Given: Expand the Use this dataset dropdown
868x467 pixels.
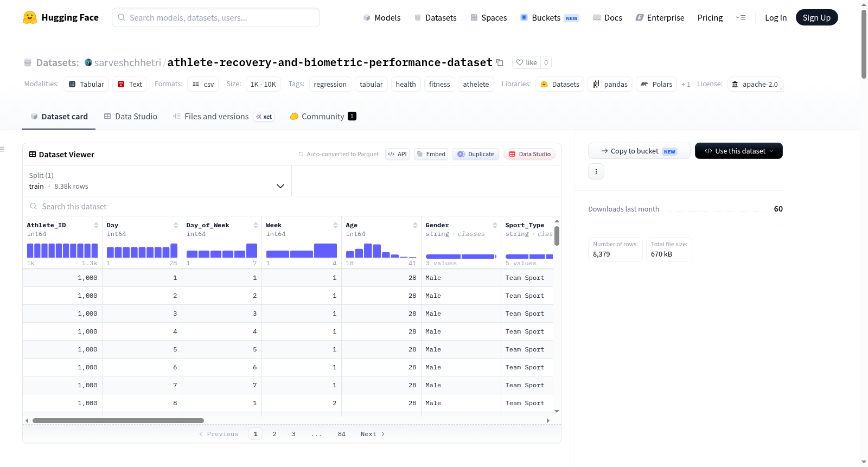Looking at the screenshot, I should pyautogui.click(x=738, y=151).
